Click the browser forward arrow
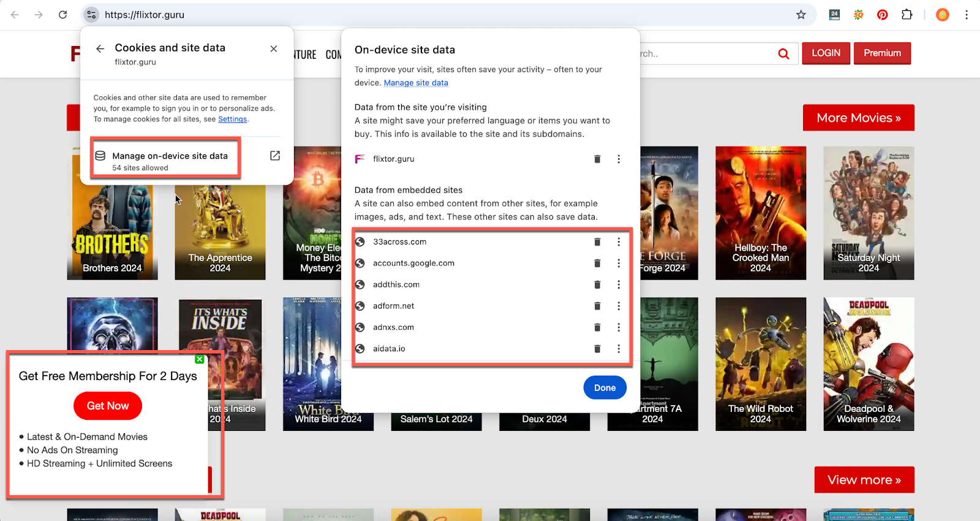 coord(39,15)
